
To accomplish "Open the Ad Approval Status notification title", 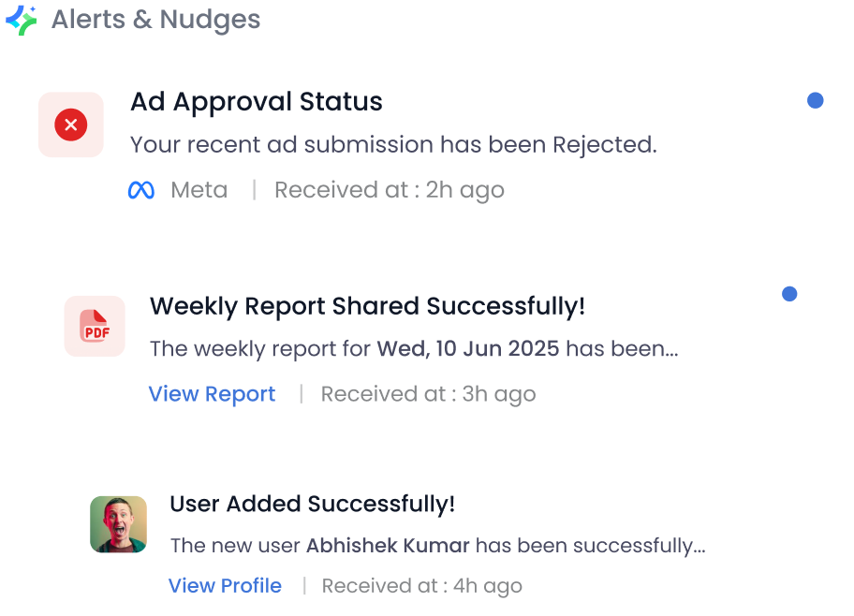I will (x=256, y=102).
